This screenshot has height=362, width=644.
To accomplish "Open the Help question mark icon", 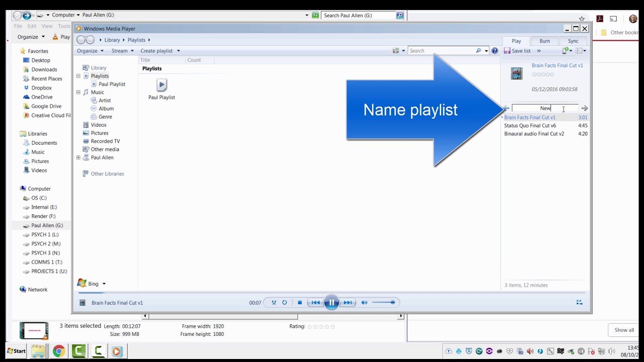I will pyautogui.click(x=495, y=51).
